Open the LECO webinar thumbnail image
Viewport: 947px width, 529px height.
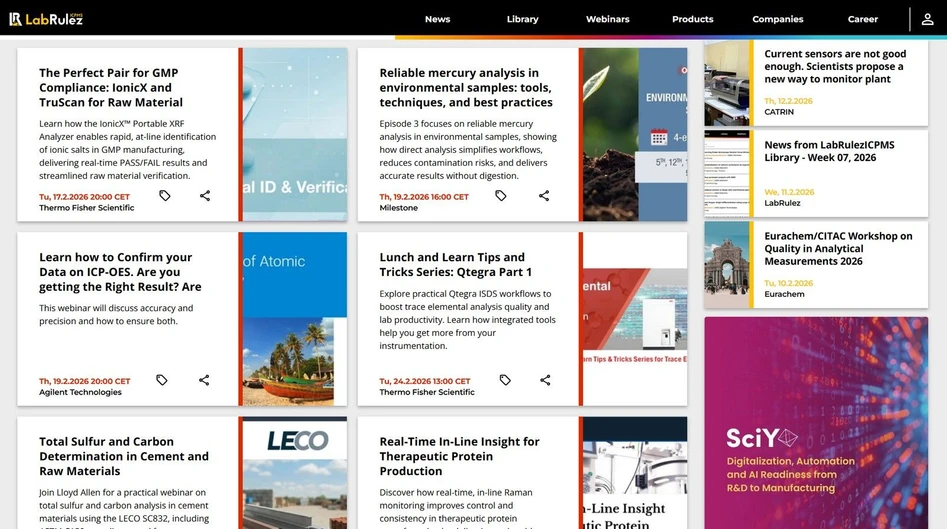point(295,472)
